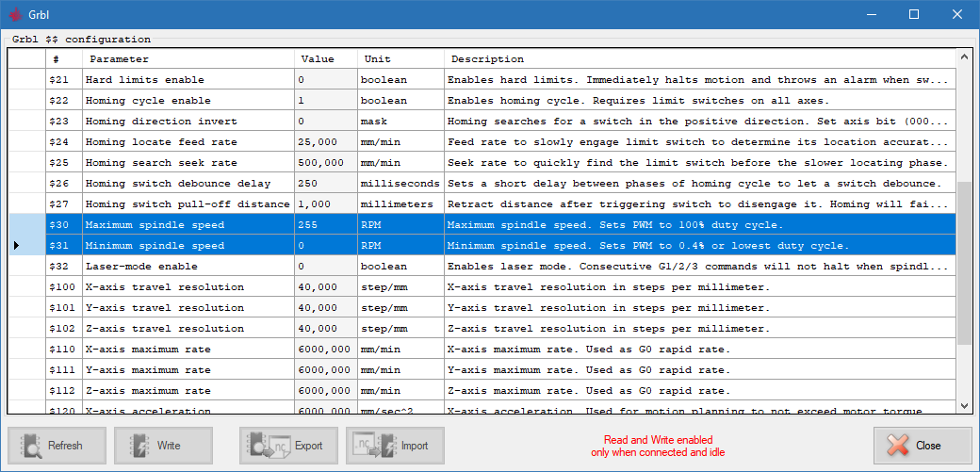Click the $23 cell
The image size is (980, 472).
tap(64, 122)
